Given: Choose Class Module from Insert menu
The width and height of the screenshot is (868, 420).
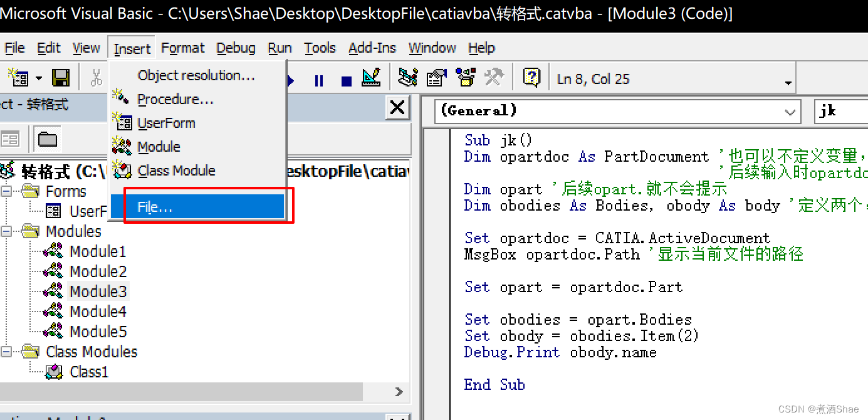Looking at the screenshot, I should click(x=198, y=171).
